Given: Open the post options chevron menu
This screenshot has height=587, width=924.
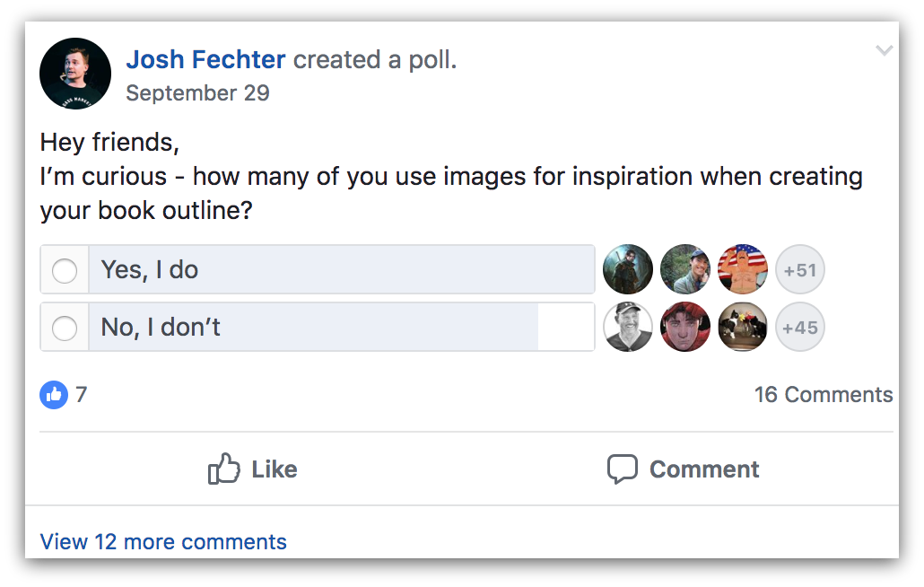Looking at the screenshot, I should [885, 51].
